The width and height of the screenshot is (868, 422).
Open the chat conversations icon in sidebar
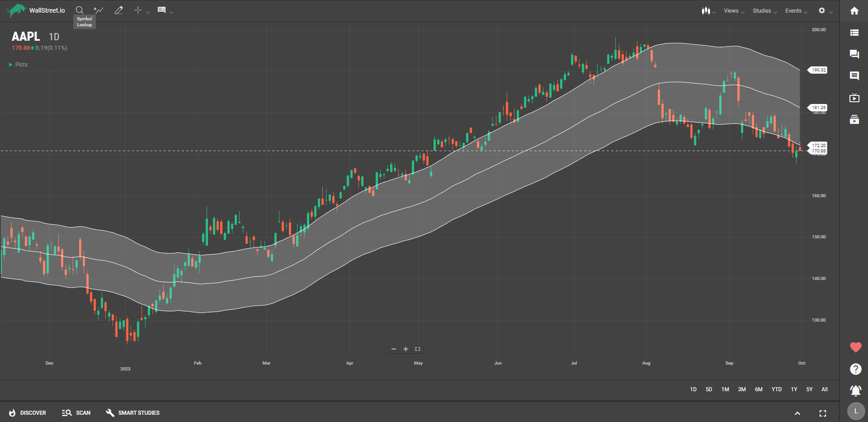click(x=854, y=54)
